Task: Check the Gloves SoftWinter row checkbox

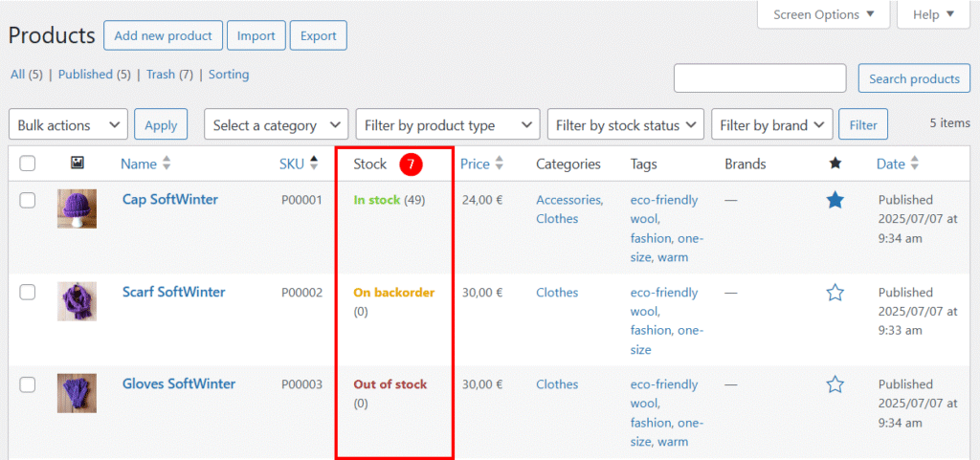Action: 28,384
